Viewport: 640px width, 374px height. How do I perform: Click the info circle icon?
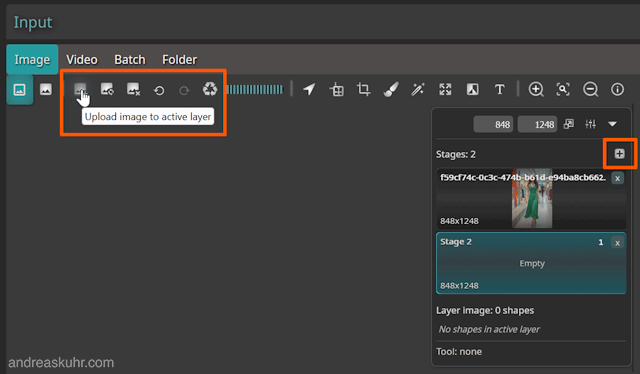click(618, 89)
